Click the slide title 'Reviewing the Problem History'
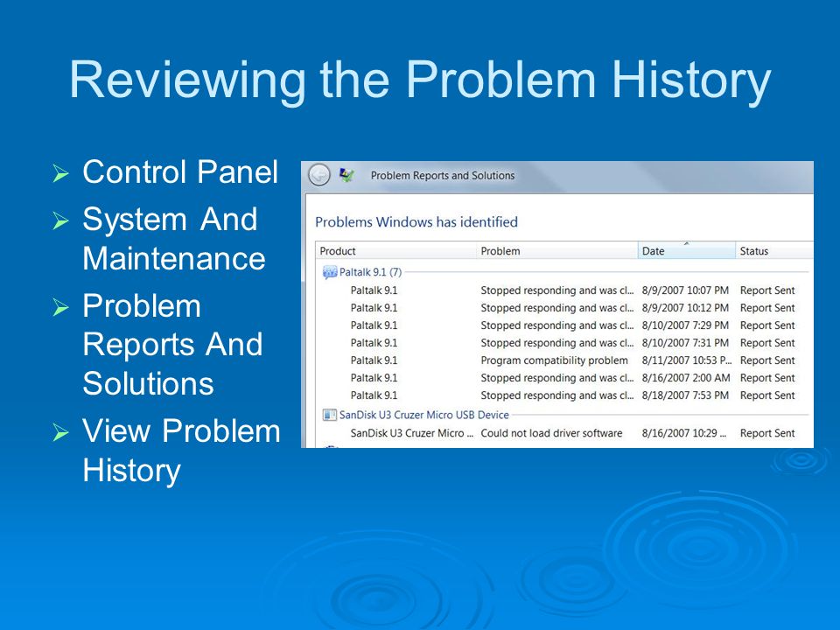840x630 pixels. (x=420, y=80)
